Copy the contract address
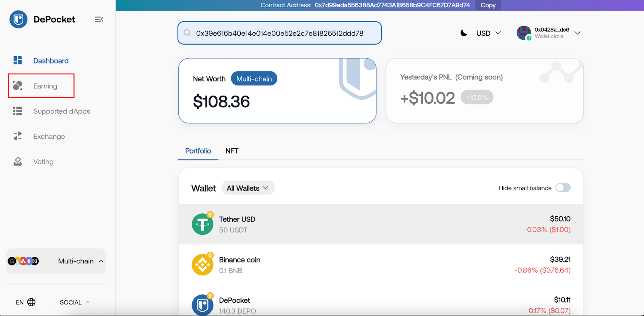644x316 pixels. [x=488, y=5]
